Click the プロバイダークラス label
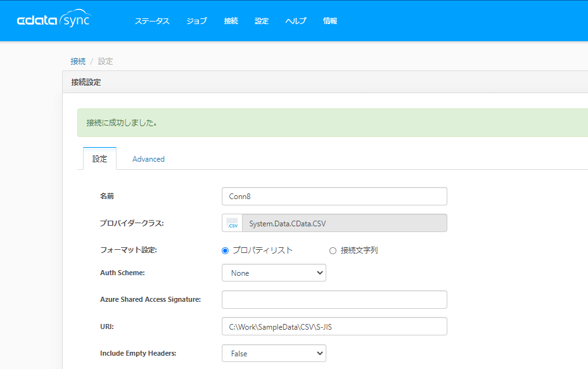This screenshot has height=369, width=588. click(132, 223)
